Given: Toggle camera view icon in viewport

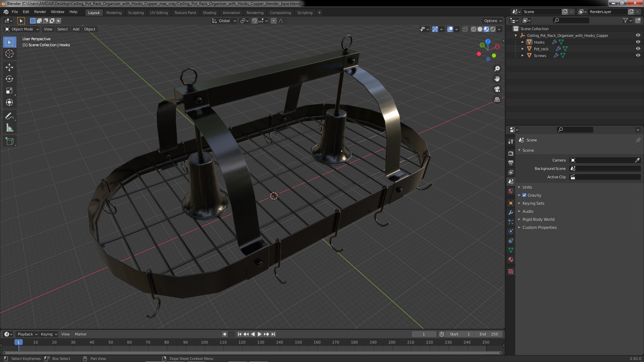Looking at the screenshot, I should click(497, 89).
